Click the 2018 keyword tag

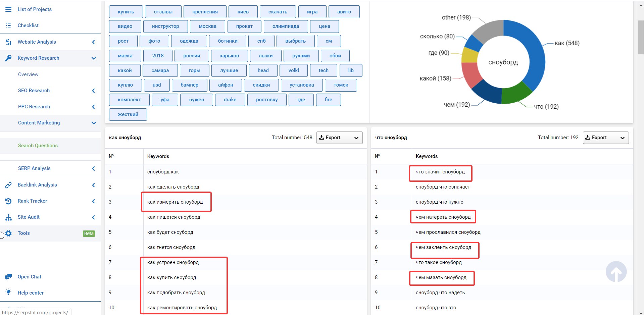coord(158,56)
